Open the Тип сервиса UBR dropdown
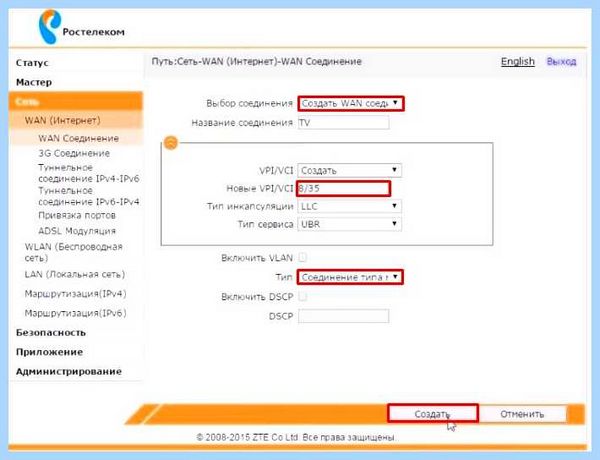This screenshot has width=600, height=460. [350, 224]
